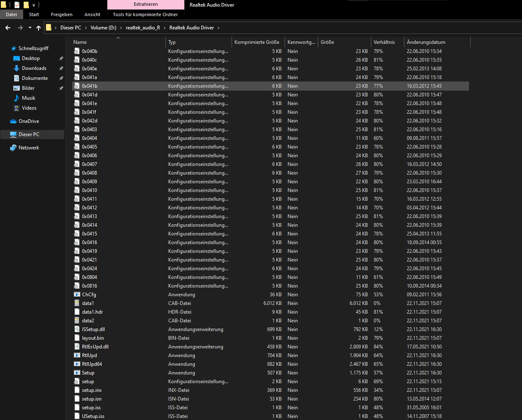Select the data2 CAB file icon
The image size is (522, 420).
[77, 321]
